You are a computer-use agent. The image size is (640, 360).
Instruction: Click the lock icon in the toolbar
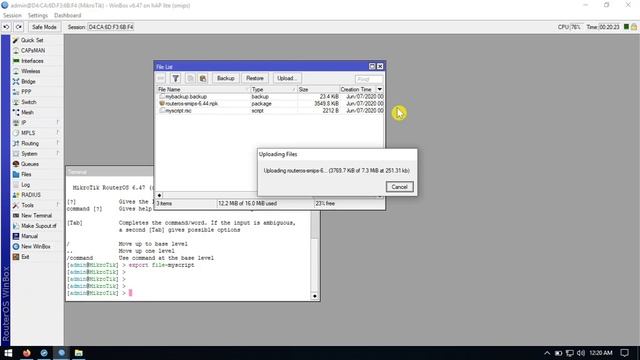point(634,27)
